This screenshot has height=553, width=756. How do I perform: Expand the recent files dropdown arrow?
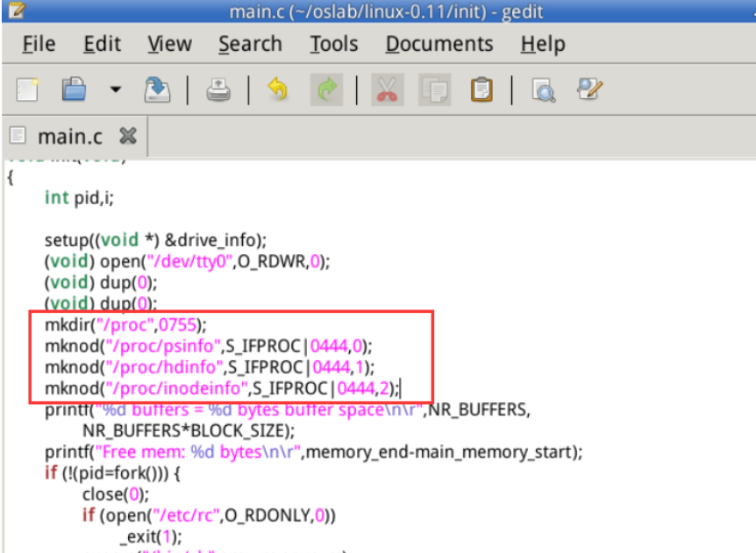[115, 89]
